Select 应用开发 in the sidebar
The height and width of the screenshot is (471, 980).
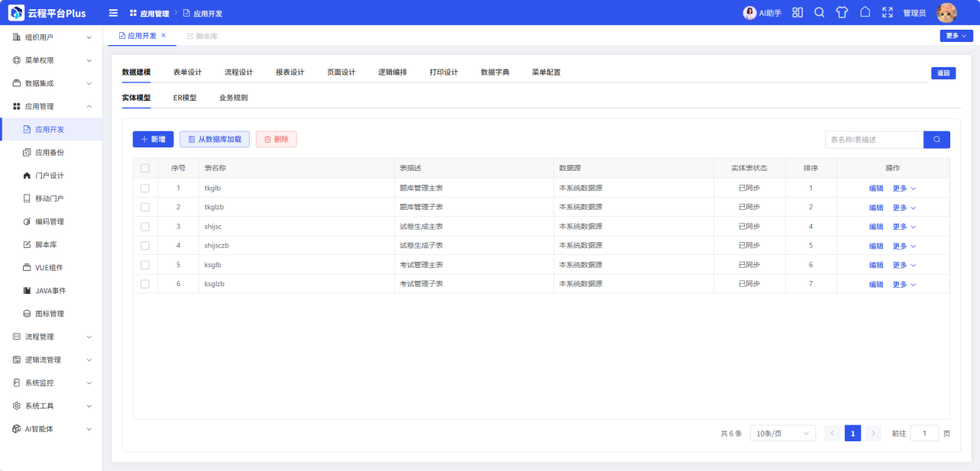click(51, 130)
